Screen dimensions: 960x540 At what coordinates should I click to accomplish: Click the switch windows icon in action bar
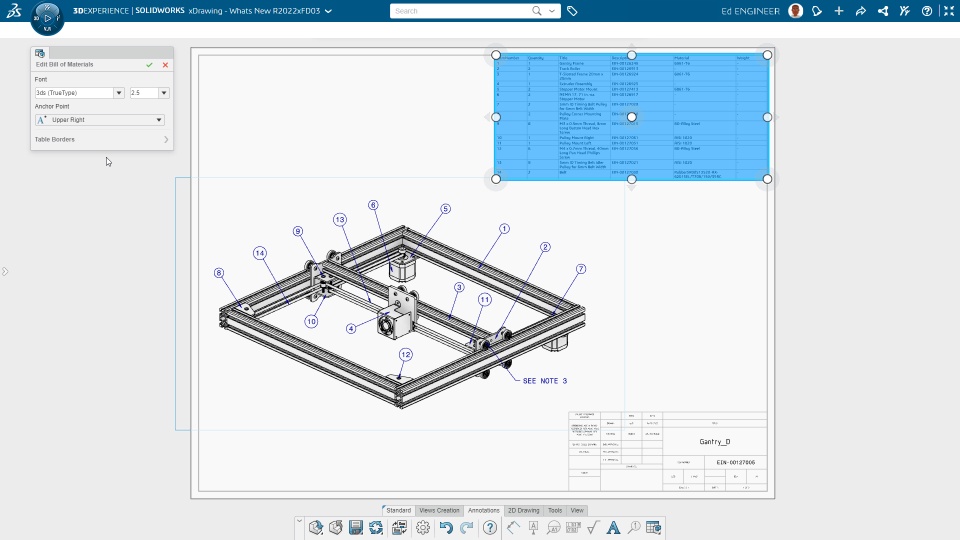tap(399, 527)
